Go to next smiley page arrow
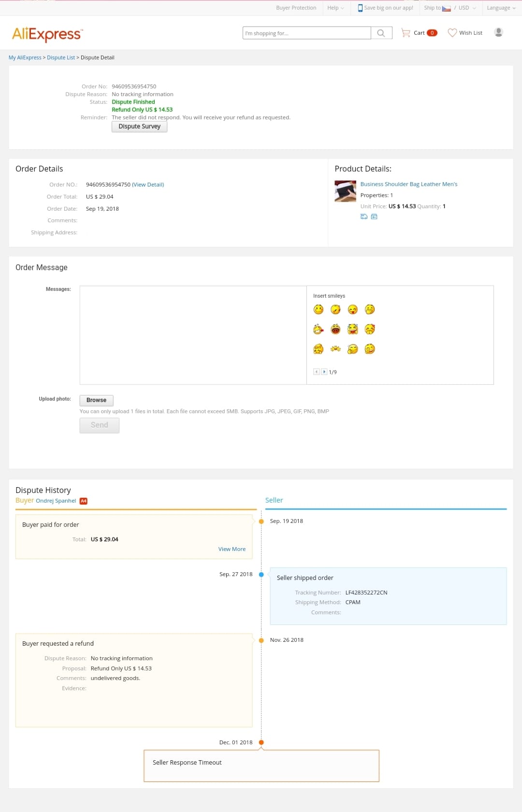522x812 pixels. pyautogui.click(x=324, y=372)
